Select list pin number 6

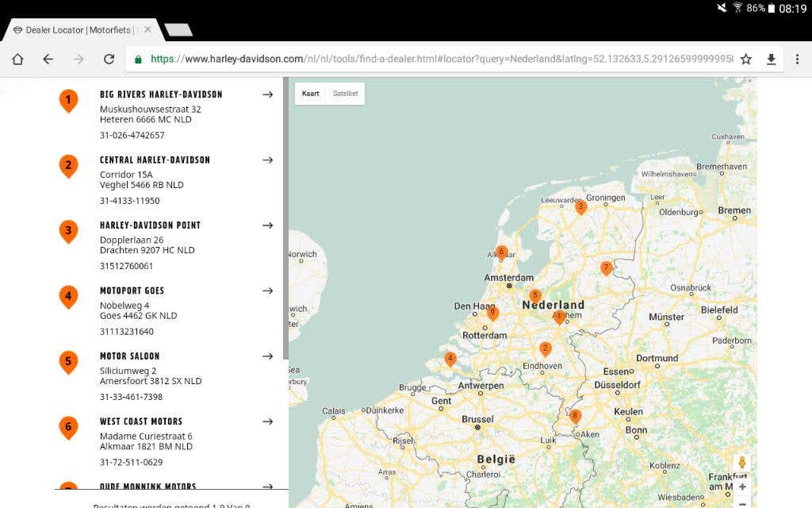(x=68, y=427)
